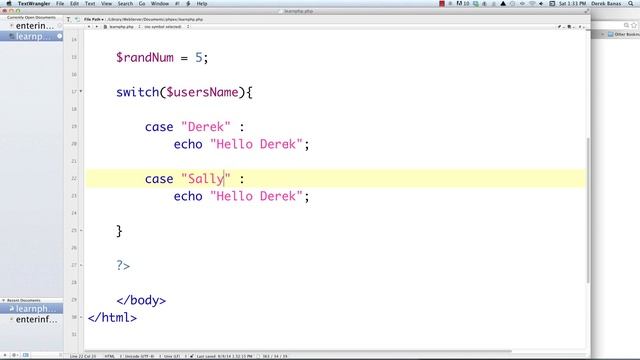640x360 pixels.
Task: Open the Scripts menu icon
Action: click(x=188, y=3)
